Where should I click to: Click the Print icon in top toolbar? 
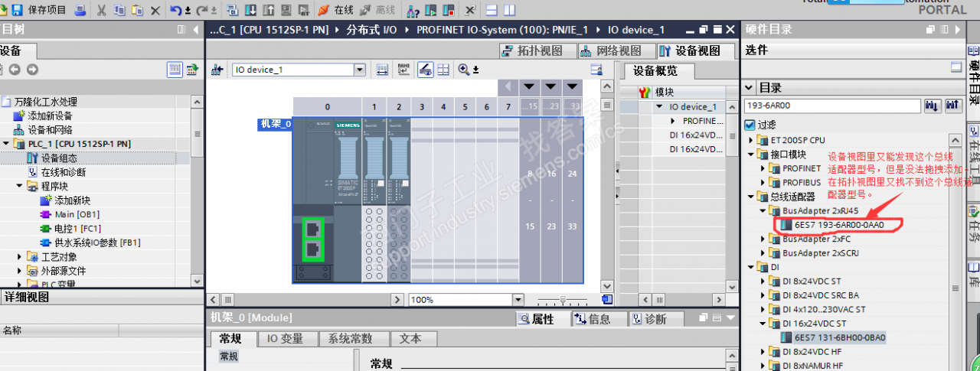pyautogui.click(x=81, y=10)
